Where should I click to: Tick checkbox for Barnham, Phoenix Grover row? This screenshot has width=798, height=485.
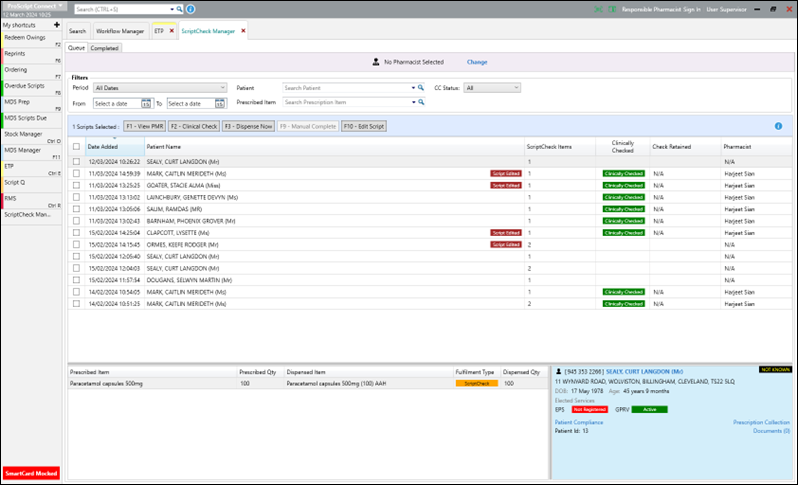pyautogui.click(x=76, y=221)
